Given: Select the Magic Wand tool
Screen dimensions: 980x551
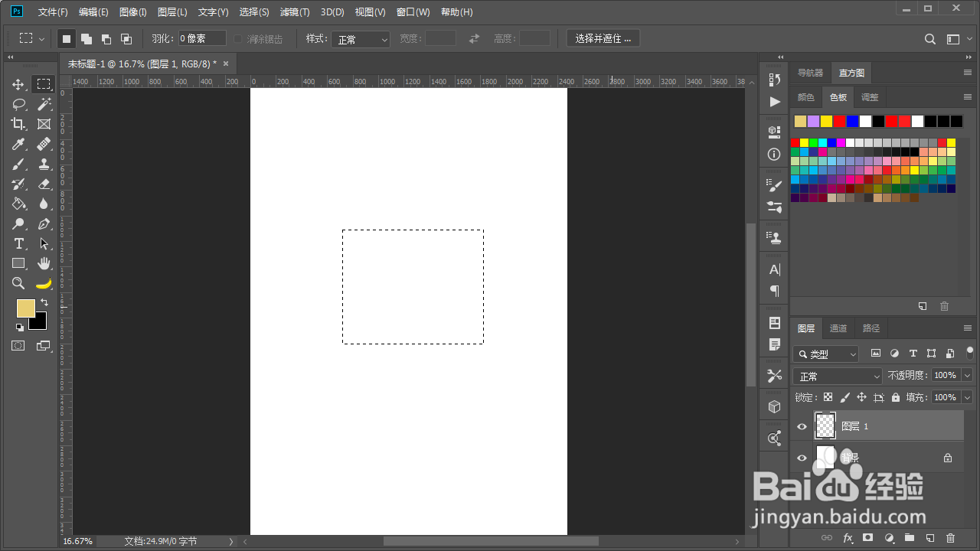Looking at the screenshot, I should tap(44, 104).
